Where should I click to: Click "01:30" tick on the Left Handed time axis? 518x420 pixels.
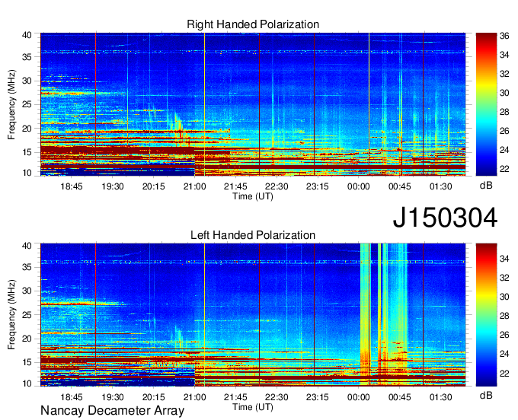pyautogui.click(x=440, y=397)
